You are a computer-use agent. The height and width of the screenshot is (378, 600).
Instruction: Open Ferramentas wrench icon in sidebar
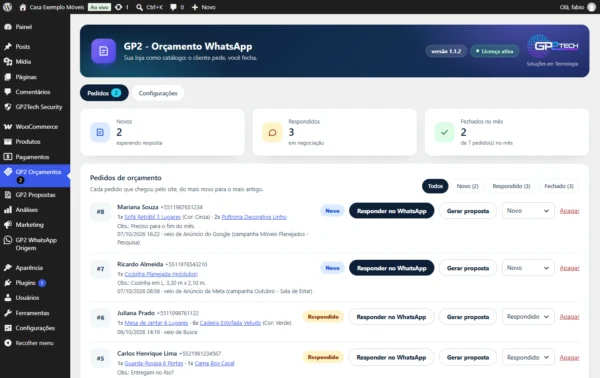coord(8,313)
